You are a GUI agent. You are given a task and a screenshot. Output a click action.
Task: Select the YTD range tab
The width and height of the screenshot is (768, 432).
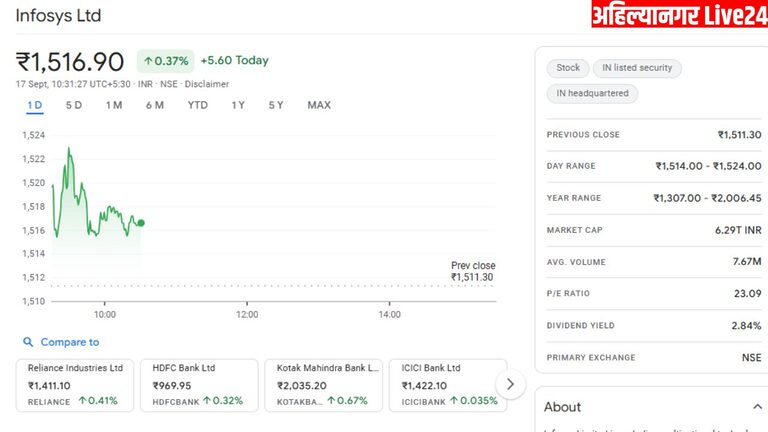[198, 105]
